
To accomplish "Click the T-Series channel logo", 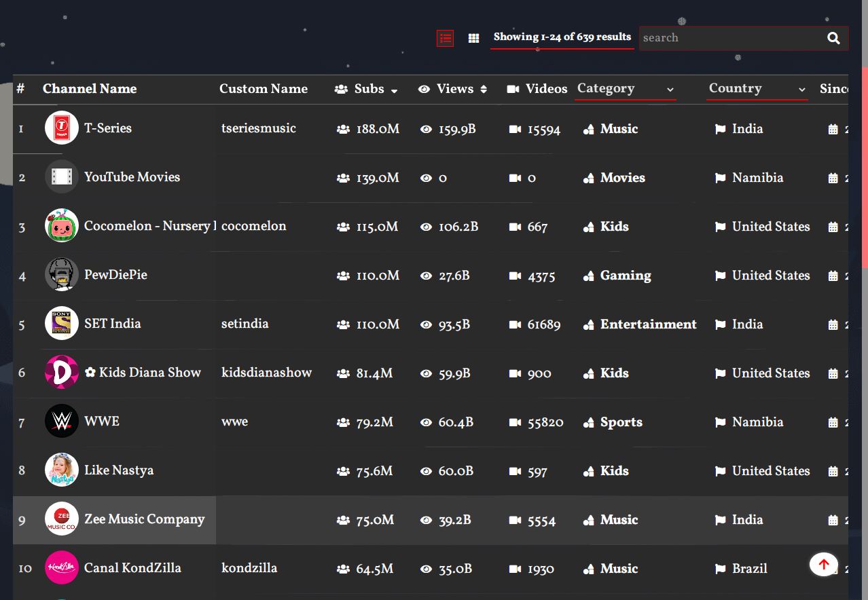I will [62, 128].
